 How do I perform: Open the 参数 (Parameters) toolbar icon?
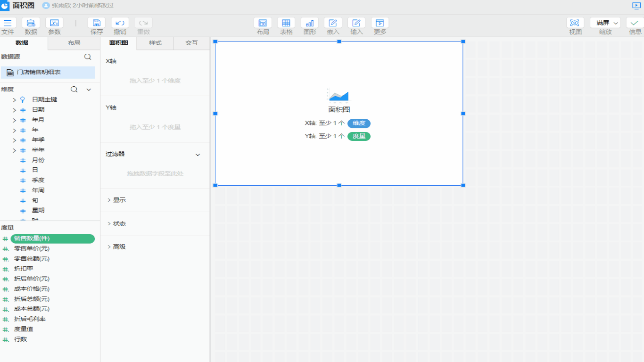coord(54,23)
